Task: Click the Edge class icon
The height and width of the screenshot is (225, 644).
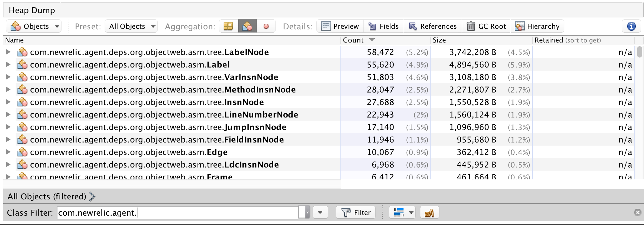Action: [x=22, y=152]
